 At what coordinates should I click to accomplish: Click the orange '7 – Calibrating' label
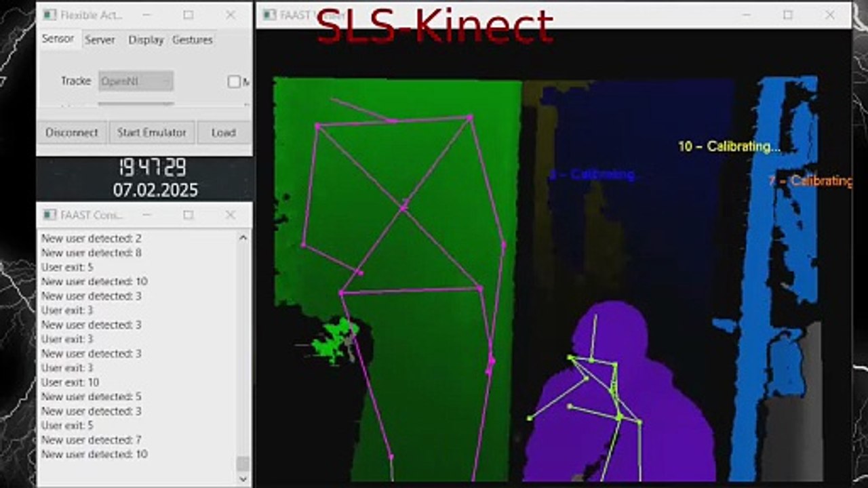tap(810, 181)
